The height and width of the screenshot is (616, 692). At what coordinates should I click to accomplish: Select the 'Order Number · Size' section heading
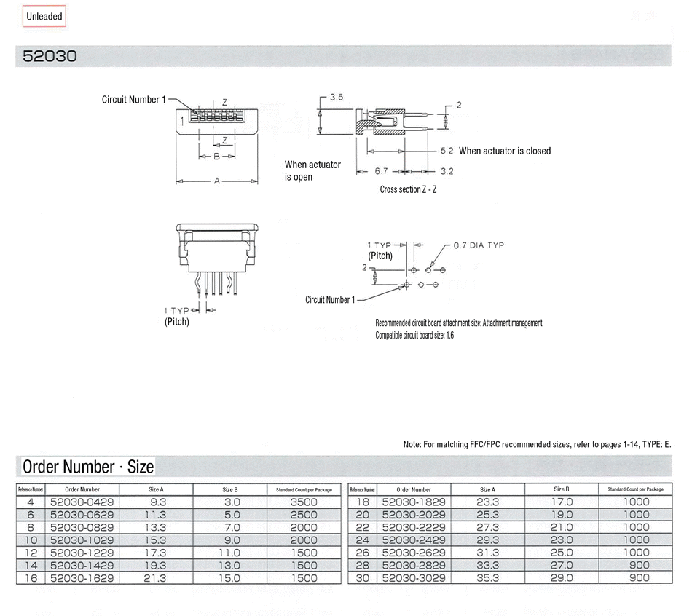(88, 466)
